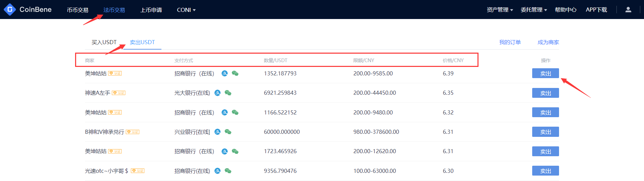Image resolution: width=644 pixels, height=181 pixels.
Task: Click 卖出 button at price 6.35
Action: point(545,93)
